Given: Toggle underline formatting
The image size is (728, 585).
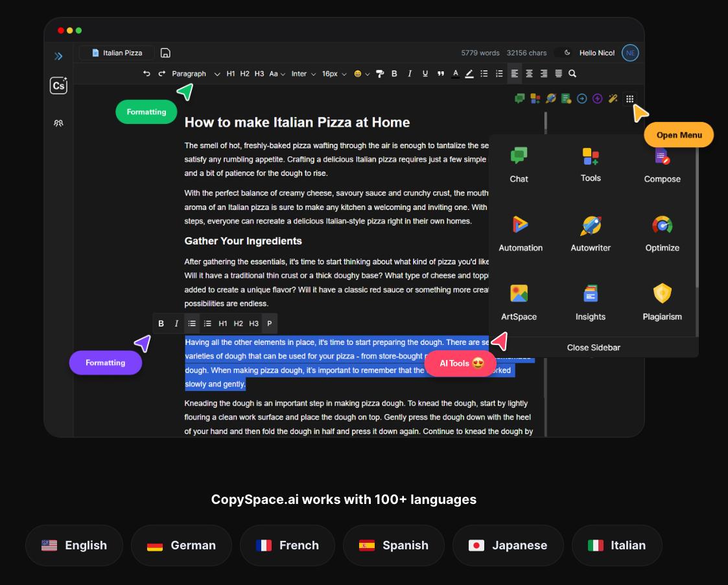Looking at the screenshot, I should (425, 73).
